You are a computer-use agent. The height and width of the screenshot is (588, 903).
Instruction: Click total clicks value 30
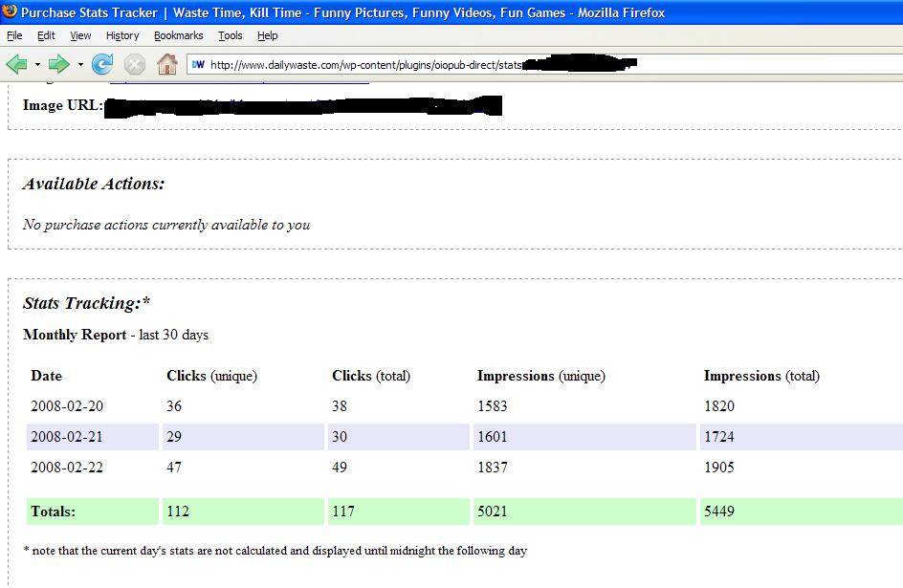point(340,437)
